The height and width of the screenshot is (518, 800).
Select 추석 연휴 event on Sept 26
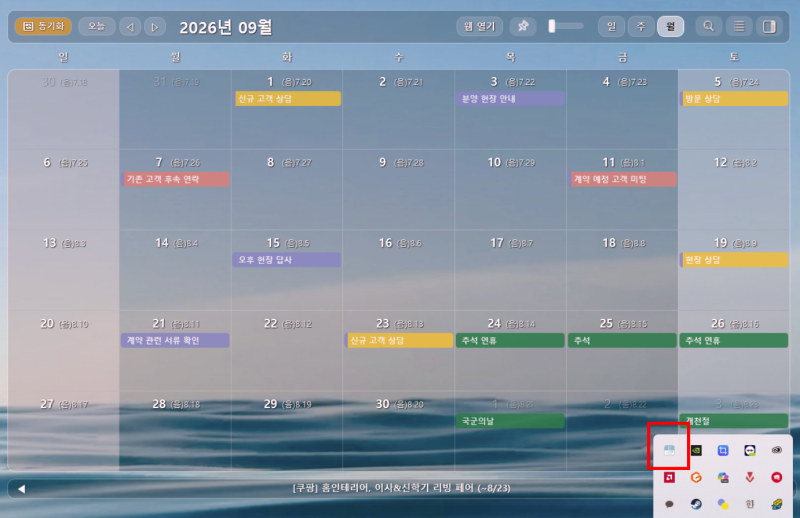point(734,340)
